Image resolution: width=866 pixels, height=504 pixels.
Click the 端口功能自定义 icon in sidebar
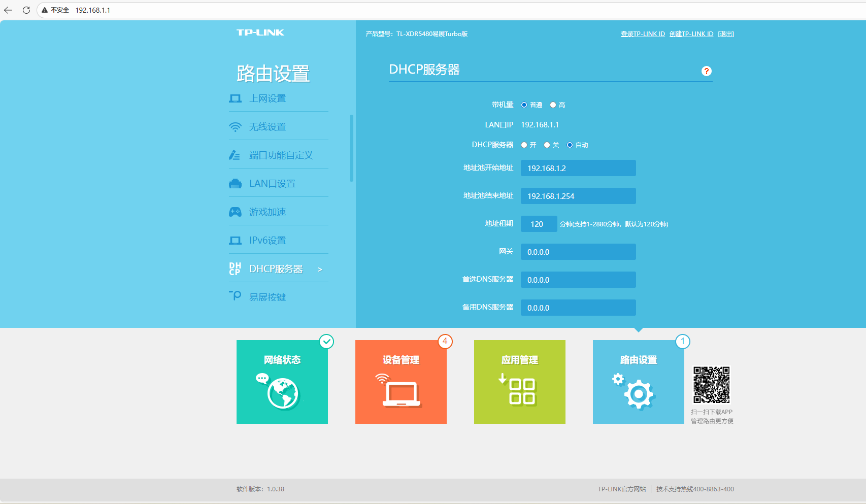pos(235,155)
